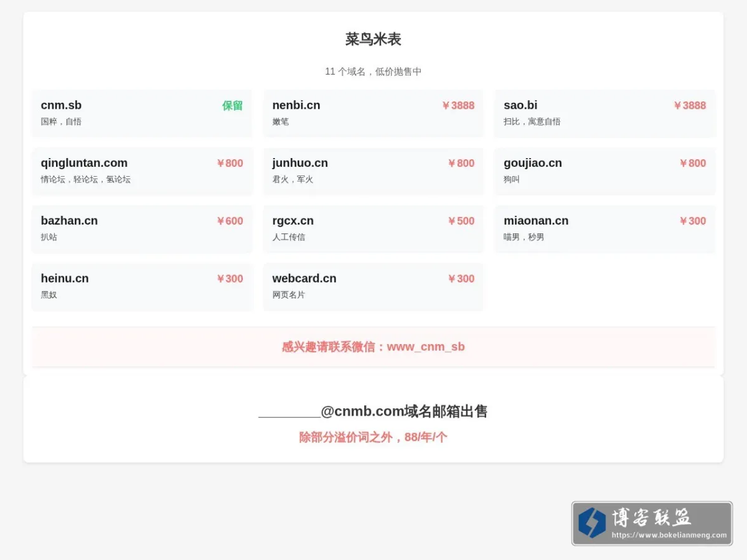Click the @cnmb.com域名邮箱出售 heading
This screenshot has width=747, height=560.
pyautogui.click(x=374, y=411)
